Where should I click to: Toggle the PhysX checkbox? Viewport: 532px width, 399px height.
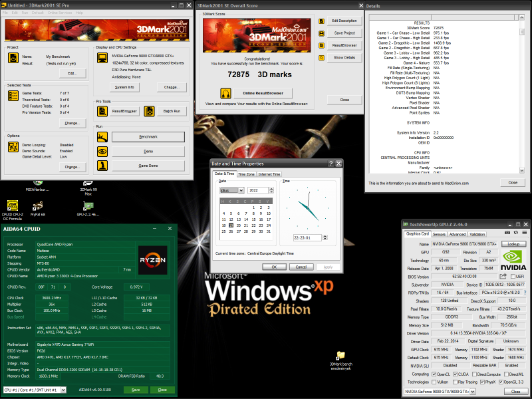pos(482,382)
